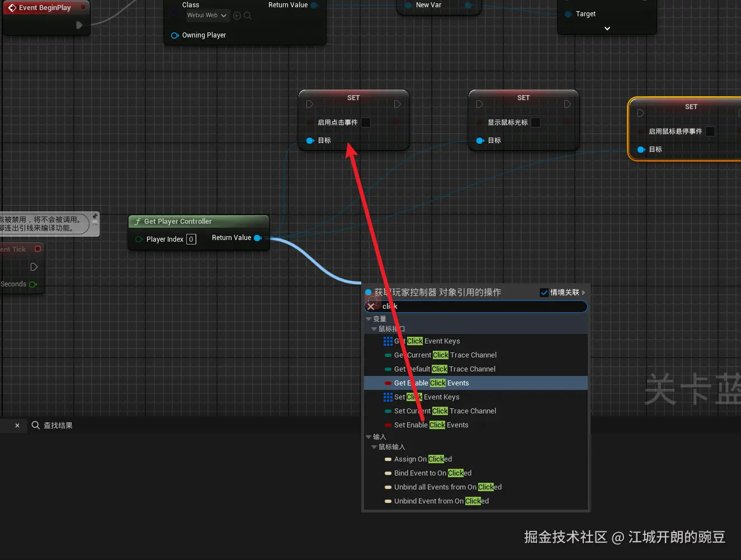Click exec output pin of 启用点击事件 SET node

click(397, 104)
